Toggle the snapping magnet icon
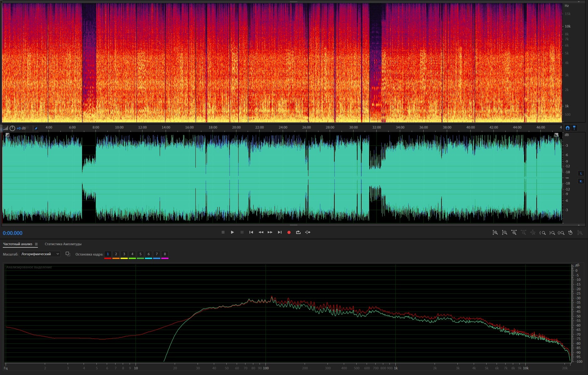The width and height of the screenshot is (588, 375). pos(567,128)
